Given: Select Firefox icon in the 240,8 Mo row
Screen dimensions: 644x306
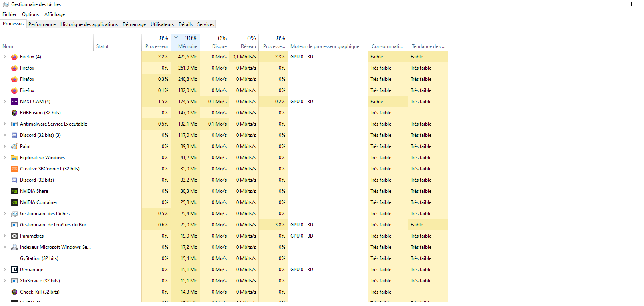Looking at the screenshot, I should pos(14,79).
